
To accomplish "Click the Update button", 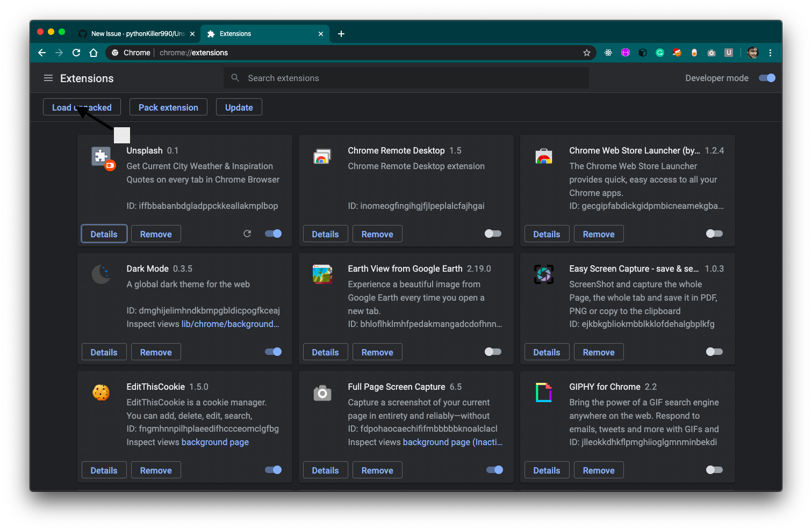I will 239,107.
